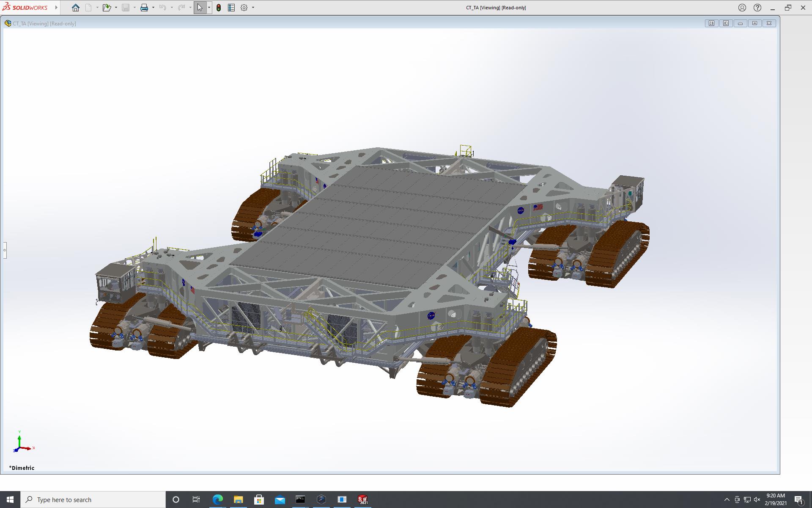Expand the Select tool dropdown arrow
The height and width of the screenshot is (508, 812).
pyautogui.click(x=209, y=8)
